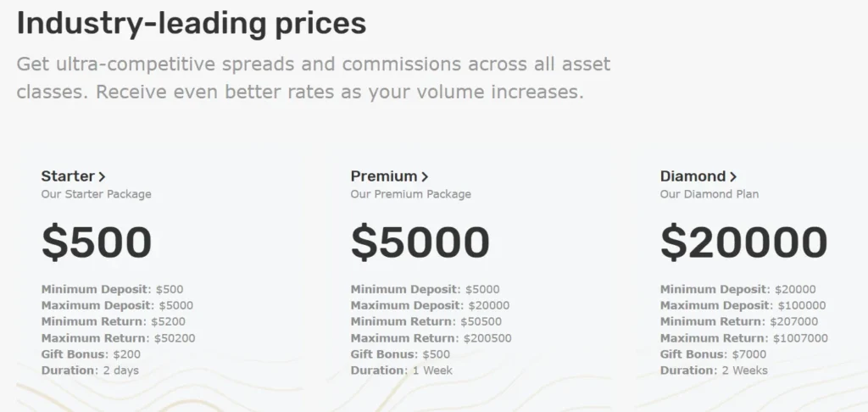Click the $20000 Diamond price

(x=743, y=242)
